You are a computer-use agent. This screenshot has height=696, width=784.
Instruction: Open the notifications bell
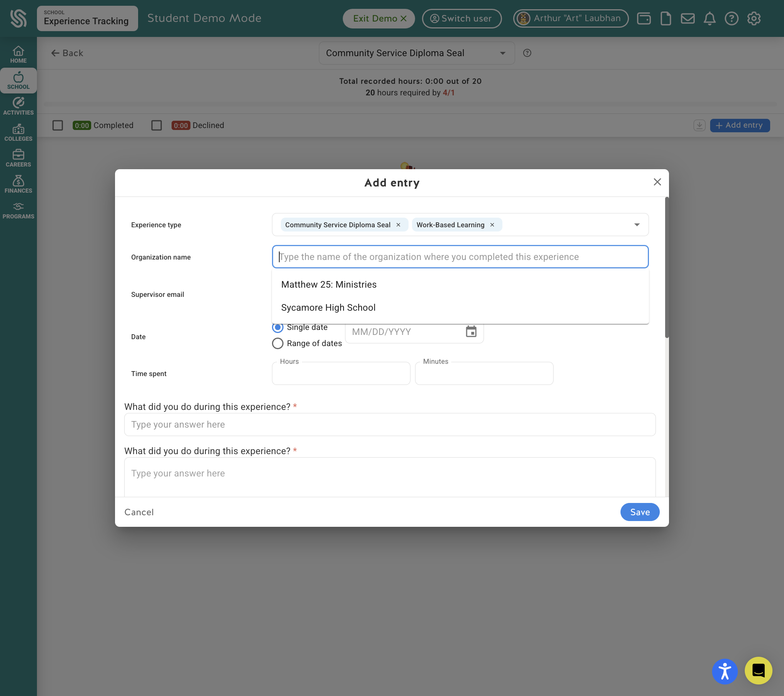coord(709,18)
